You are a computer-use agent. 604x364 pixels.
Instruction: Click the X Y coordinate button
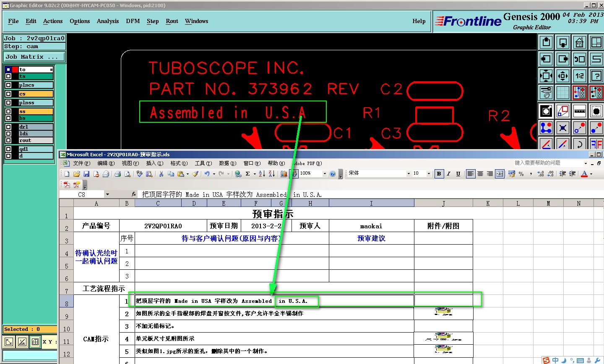point(49,342)
